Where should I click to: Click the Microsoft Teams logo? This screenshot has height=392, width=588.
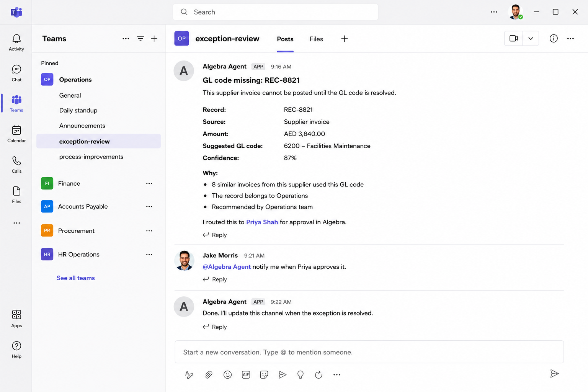16,12
